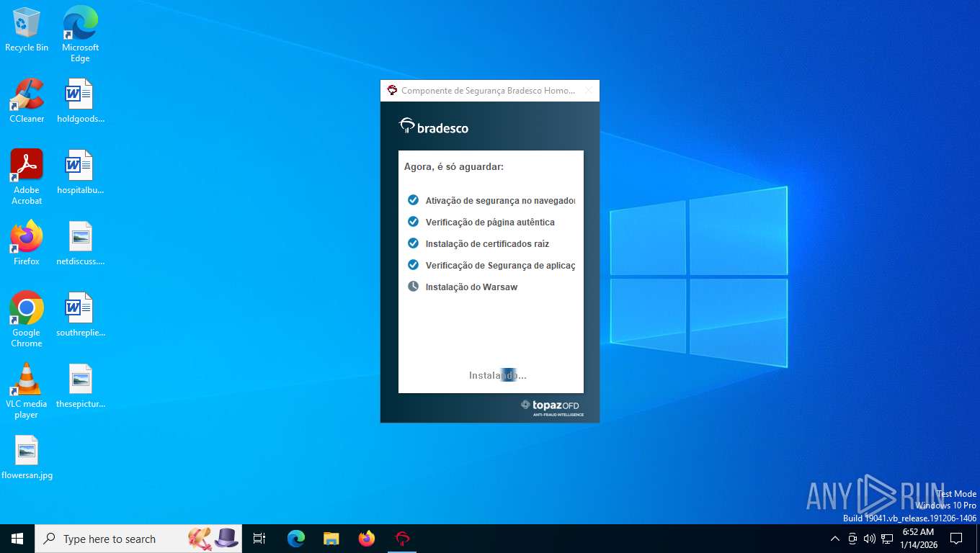Select the thesepictur image file
This screenshot has height=553, width=980.
80,386
